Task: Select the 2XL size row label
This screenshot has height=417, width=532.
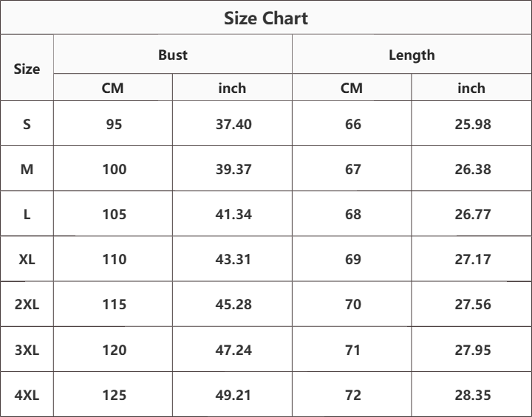Action: 27,304
